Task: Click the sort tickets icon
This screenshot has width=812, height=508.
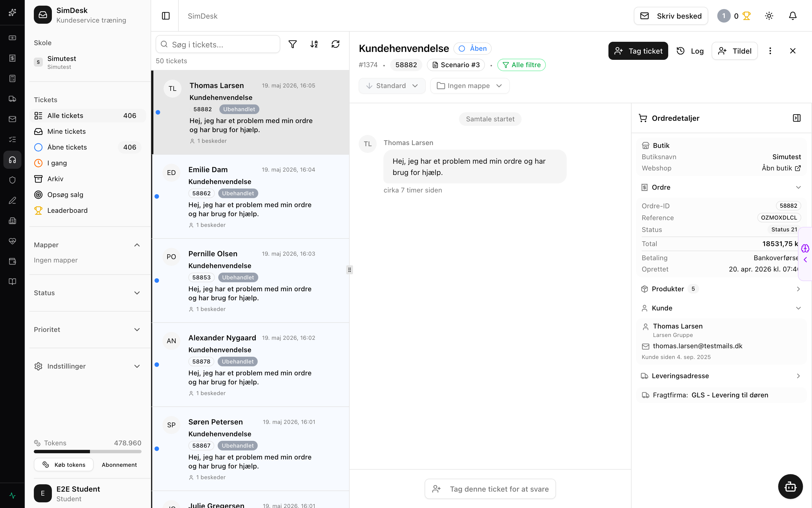Action: coord(314,44)
